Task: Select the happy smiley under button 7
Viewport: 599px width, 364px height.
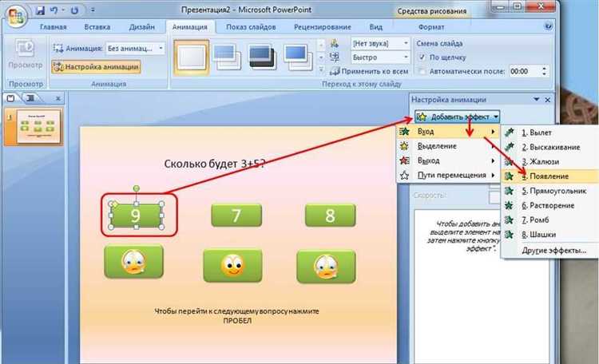Action: [x=232, y=266]
